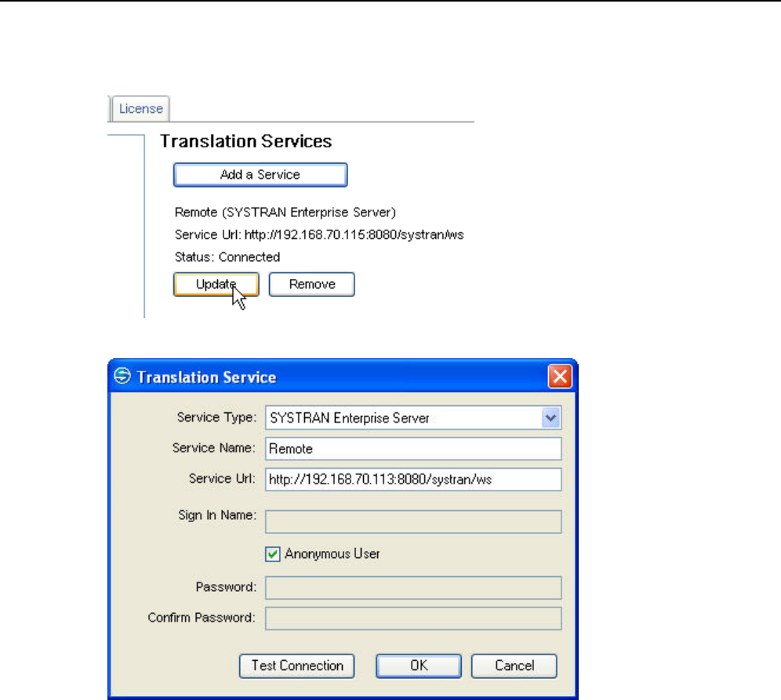Image resolution: width=781 pixels, height=700 pixels.
Task: Click the SYSTRAN logo icon in dialog title
Action: coord(122,376)
